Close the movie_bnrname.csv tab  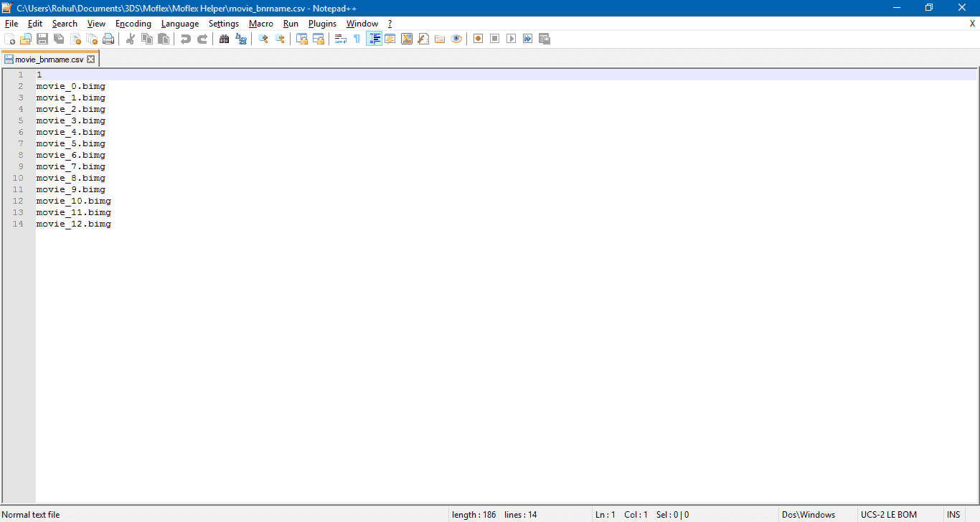[x=91, y=60]
